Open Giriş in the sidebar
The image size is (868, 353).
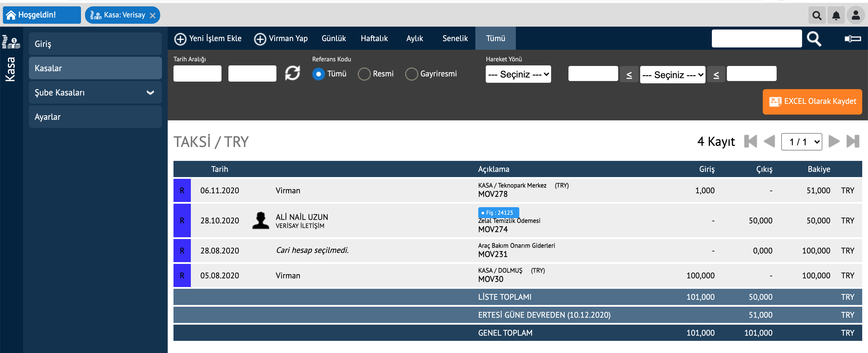coord(95,44)
